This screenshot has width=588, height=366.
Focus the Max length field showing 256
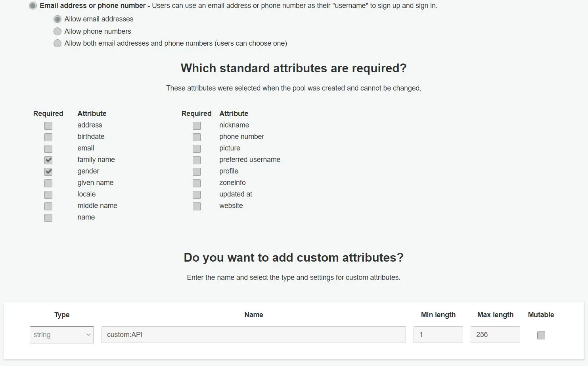point(495,335)
